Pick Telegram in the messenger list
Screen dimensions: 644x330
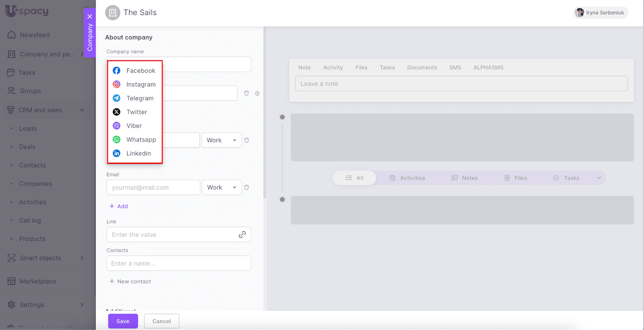tap(140, 98)
